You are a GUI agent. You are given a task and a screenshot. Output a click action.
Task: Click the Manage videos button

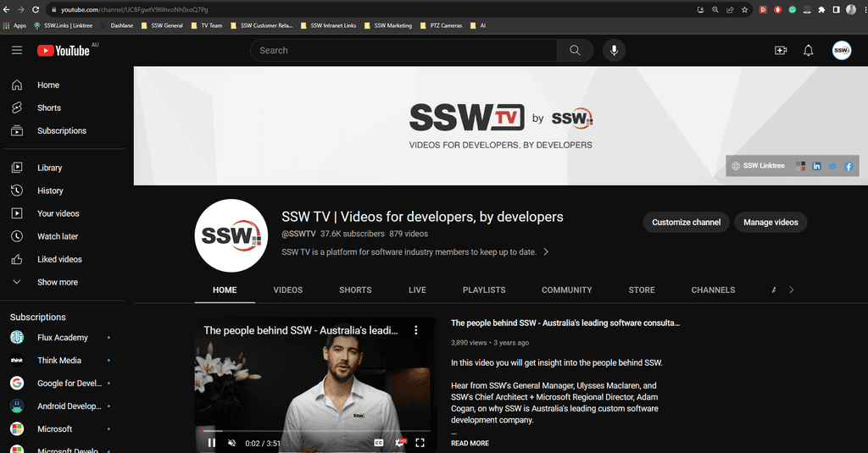[771, 223]
